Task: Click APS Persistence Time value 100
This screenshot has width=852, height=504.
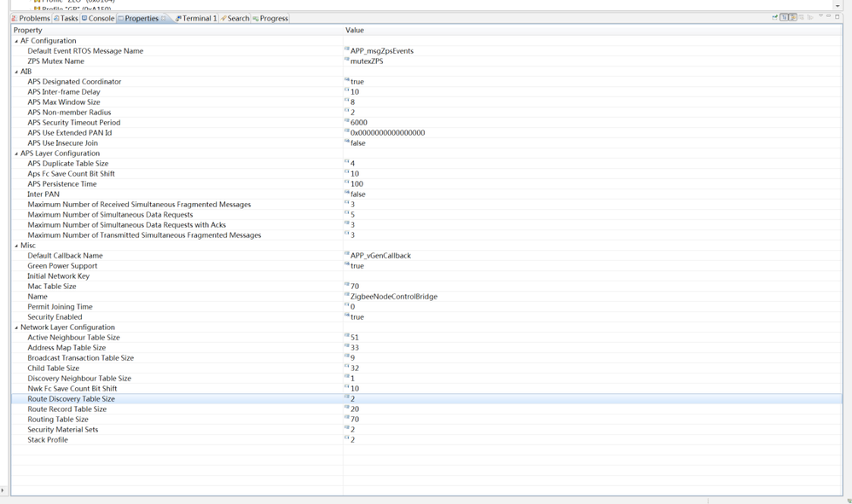Action: click(356, 184)
